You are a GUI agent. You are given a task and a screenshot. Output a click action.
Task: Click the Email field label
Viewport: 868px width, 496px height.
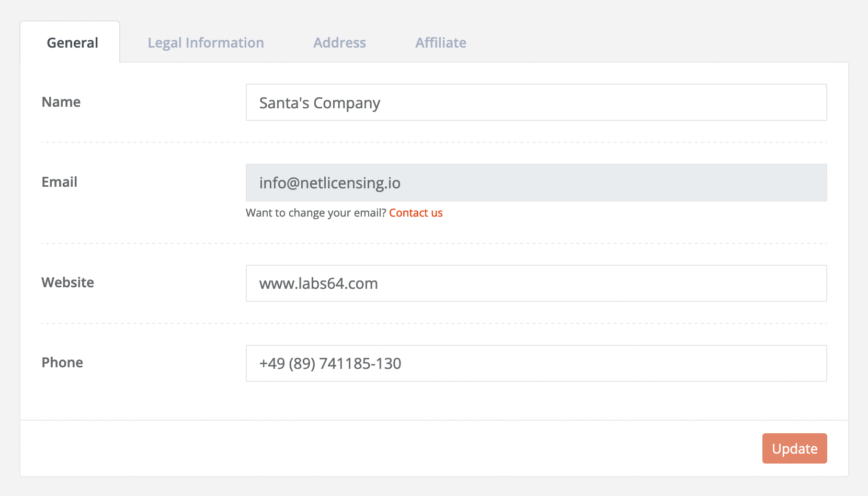pos(60,182)
